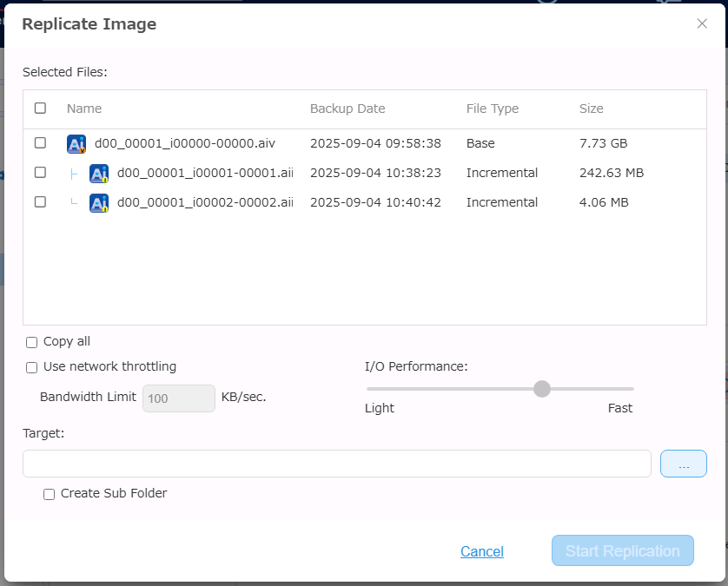728x586 pixels.
Task: Click the base image file icon for d00_00001_i00000-00000.aiv
Action: [x=76, y=144]
